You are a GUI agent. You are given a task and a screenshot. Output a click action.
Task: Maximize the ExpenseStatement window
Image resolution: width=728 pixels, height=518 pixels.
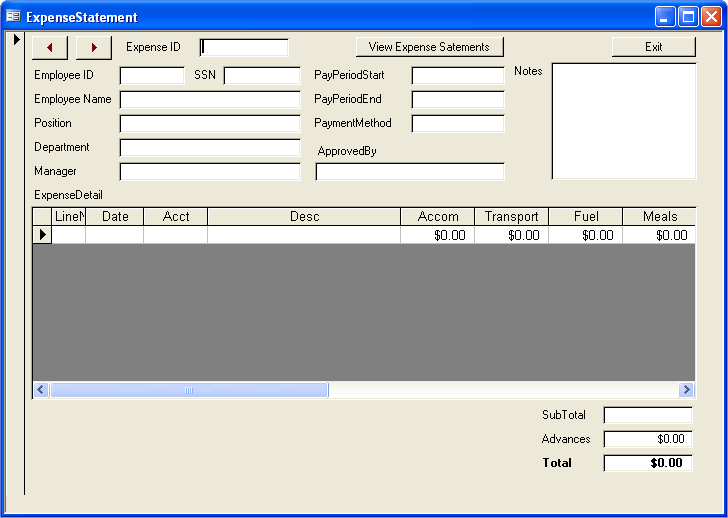[x=688, y=17]
